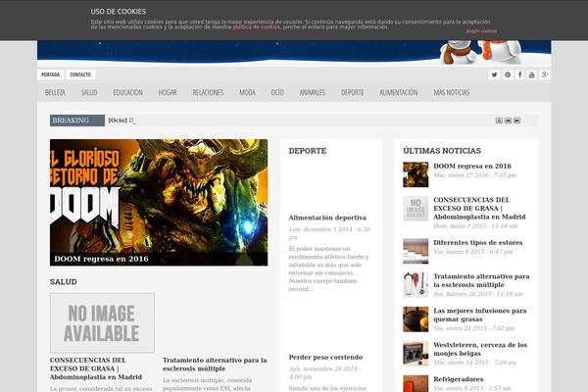Viewport: 588px width, 392px height.
Task: Click Salud section heading
Action: tap(64, 282)
